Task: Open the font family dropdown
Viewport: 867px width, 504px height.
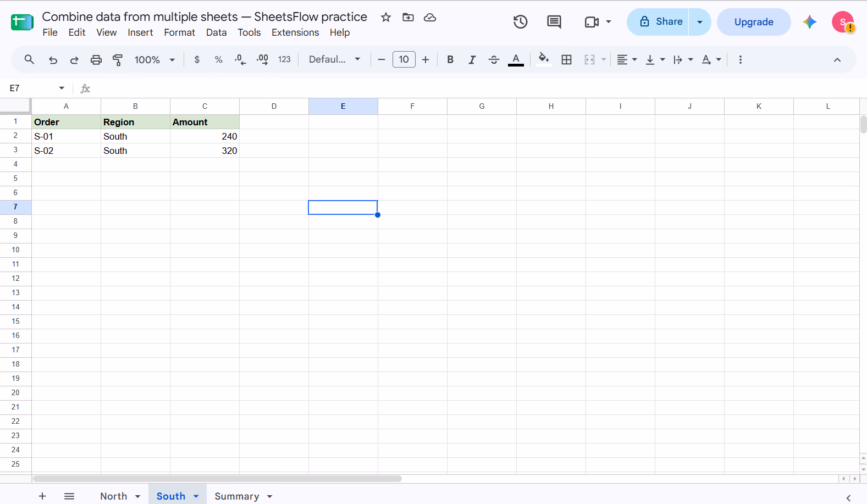Action: [x=334, y=59]
